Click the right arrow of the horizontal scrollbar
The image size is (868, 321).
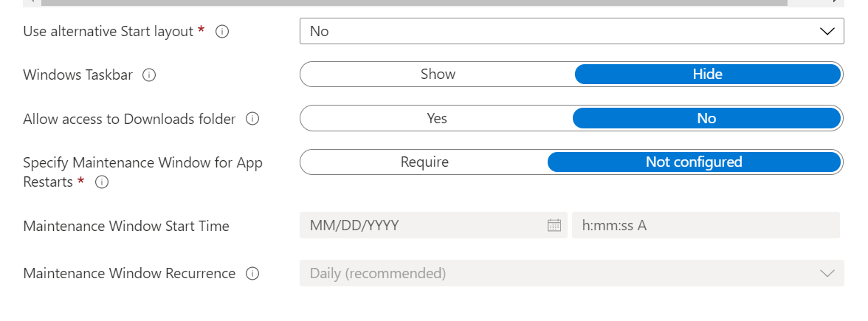(838, 2)
